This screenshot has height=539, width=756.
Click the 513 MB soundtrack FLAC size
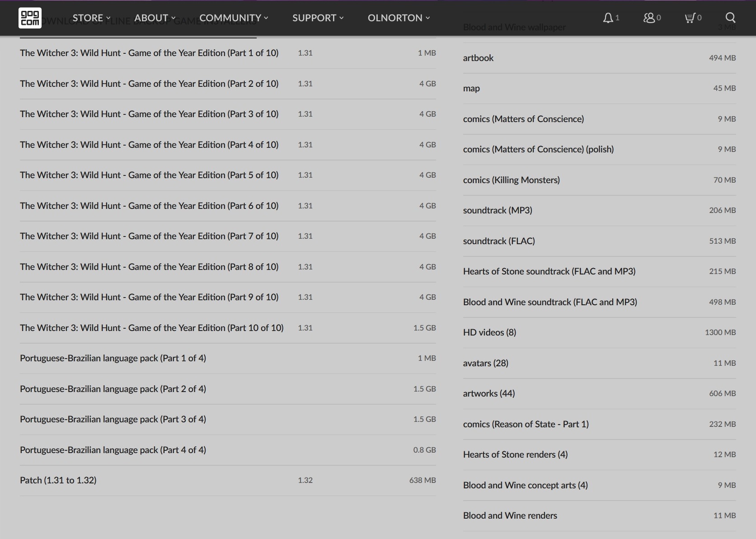pyautogui.click(x=722, y=241)
